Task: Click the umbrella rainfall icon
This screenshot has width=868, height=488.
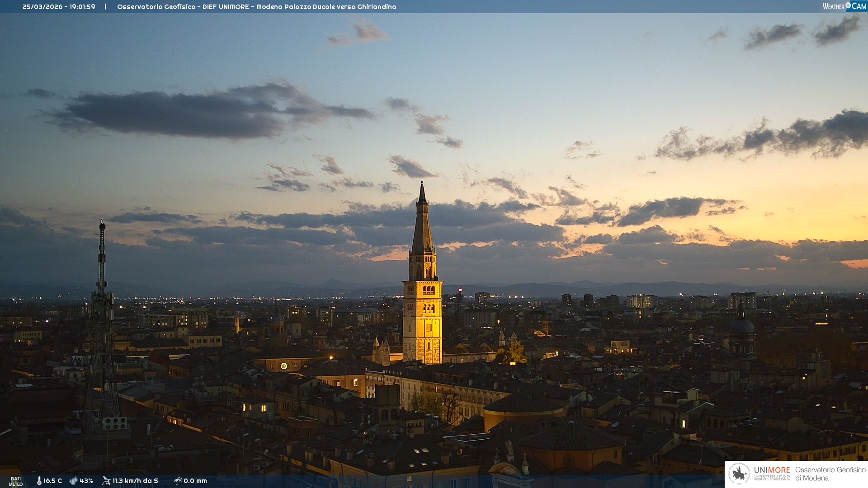Action: click(x=178, y=481)
